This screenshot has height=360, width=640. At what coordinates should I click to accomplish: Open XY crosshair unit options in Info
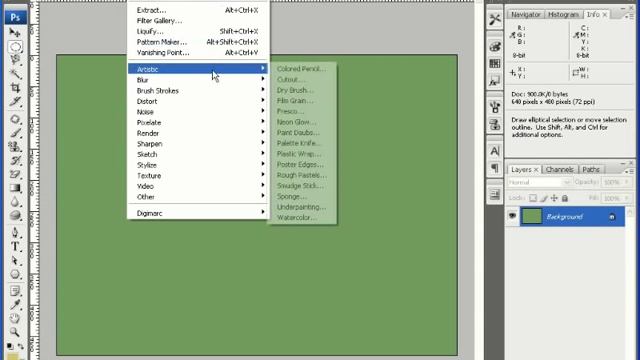pyautogui.click(x=512, y=73)
